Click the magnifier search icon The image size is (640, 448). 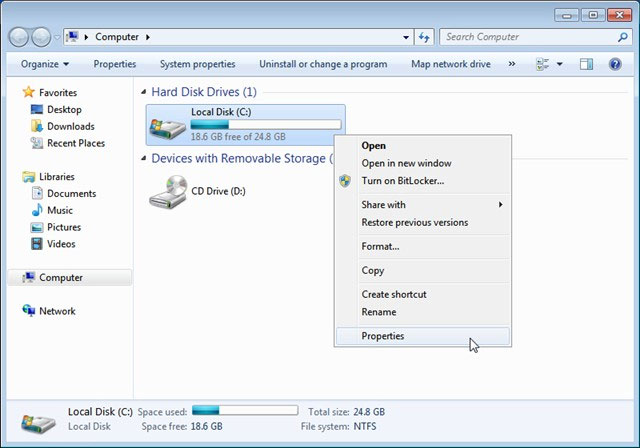tap(622, 37)
